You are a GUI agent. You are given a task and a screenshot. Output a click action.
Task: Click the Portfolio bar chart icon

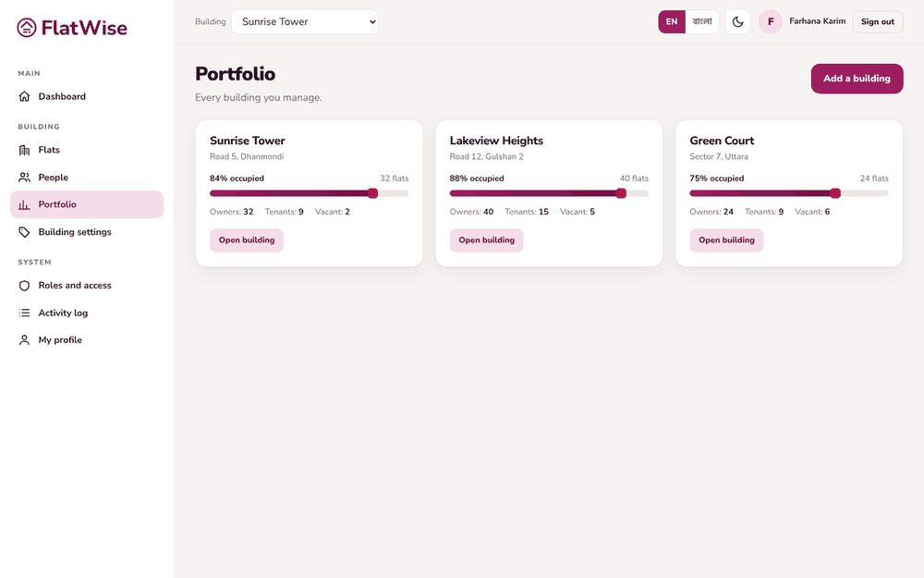pos(24,204)
